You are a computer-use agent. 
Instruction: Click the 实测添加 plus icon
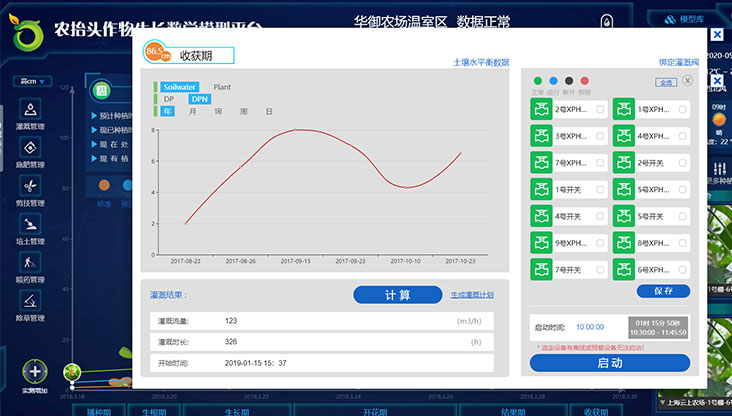[35, 371]
